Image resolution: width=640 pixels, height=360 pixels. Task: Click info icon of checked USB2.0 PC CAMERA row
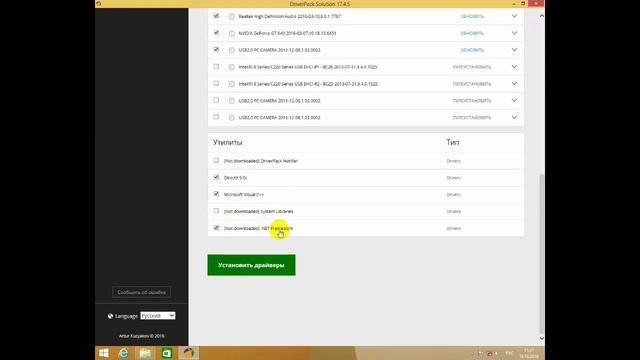point(231,50)
